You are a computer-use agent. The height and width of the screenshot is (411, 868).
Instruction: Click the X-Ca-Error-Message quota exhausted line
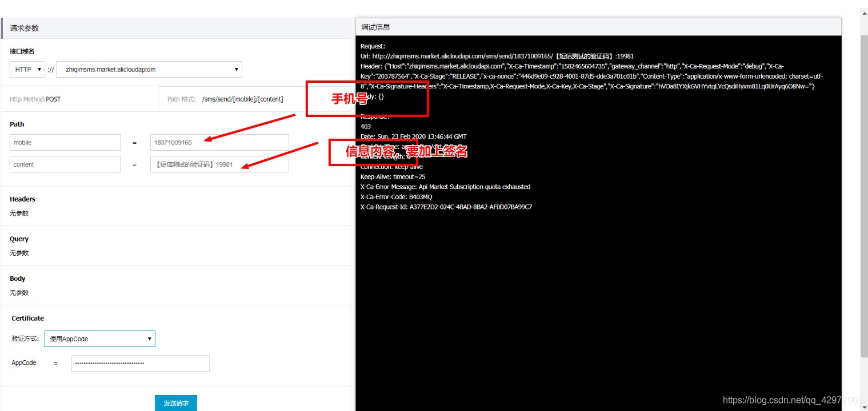pyautogui.click(x=446, y=187)
